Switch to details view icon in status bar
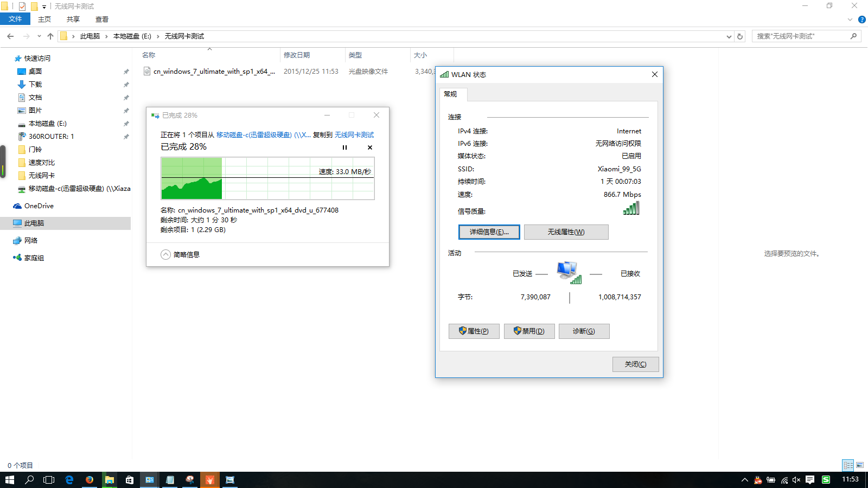This screenshot has width=868, height=488. click(x=848, y=465)
